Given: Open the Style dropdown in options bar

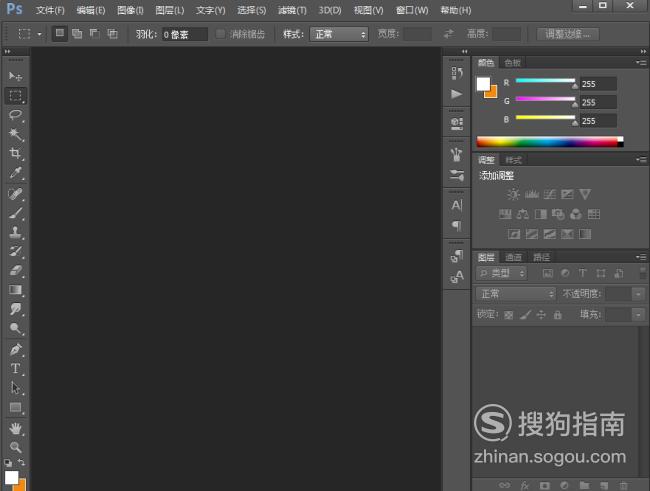Looking at the screenshot, I should pos(339,34).
